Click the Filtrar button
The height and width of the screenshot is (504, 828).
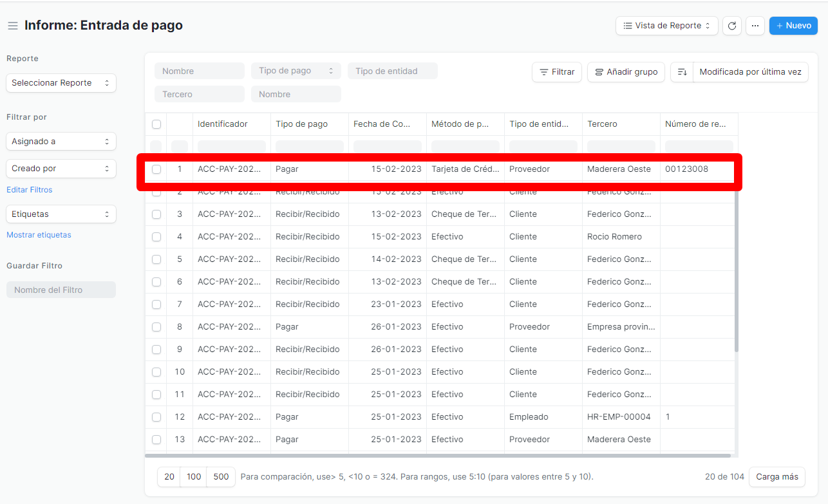pyautogui.click(x=557, y=72)
